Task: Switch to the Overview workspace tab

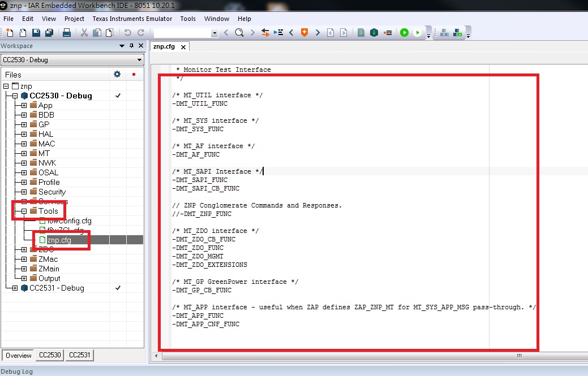Action: tap(18, 355)
